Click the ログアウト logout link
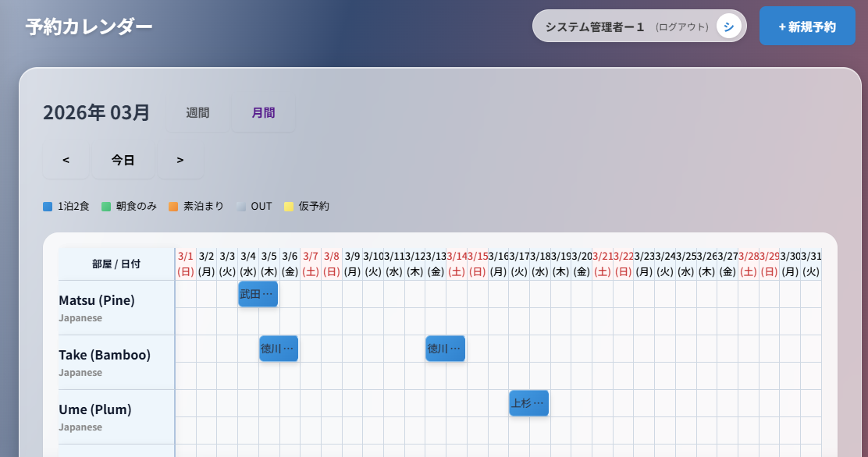This screenshot has height=457, width=868. pos(681,27)
